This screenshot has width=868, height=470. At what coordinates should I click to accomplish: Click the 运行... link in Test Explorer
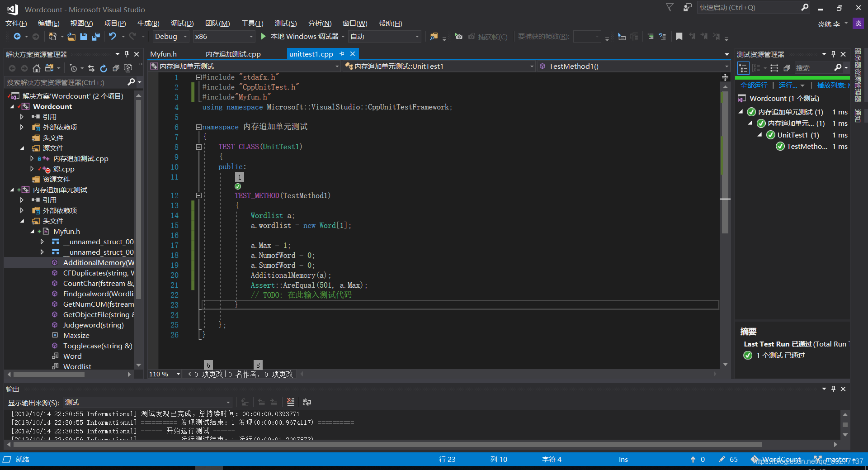788,85
